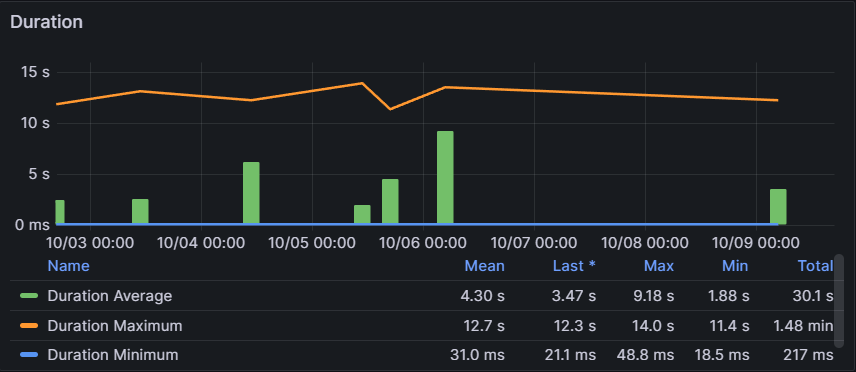Screen dimensions: 856x372
Task: Click the 1.48 min total value
Action: coord(803,326)
